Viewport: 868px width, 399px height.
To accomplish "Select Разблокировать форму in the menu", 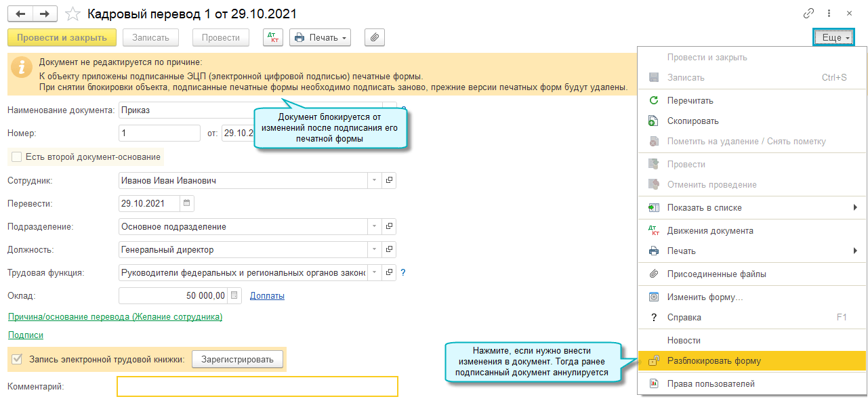I will [x=714, y=361].
